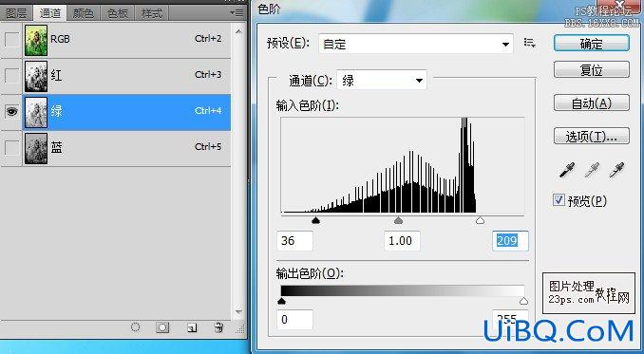
Task: Click highlight field showing 209
Action: [510, 241]
